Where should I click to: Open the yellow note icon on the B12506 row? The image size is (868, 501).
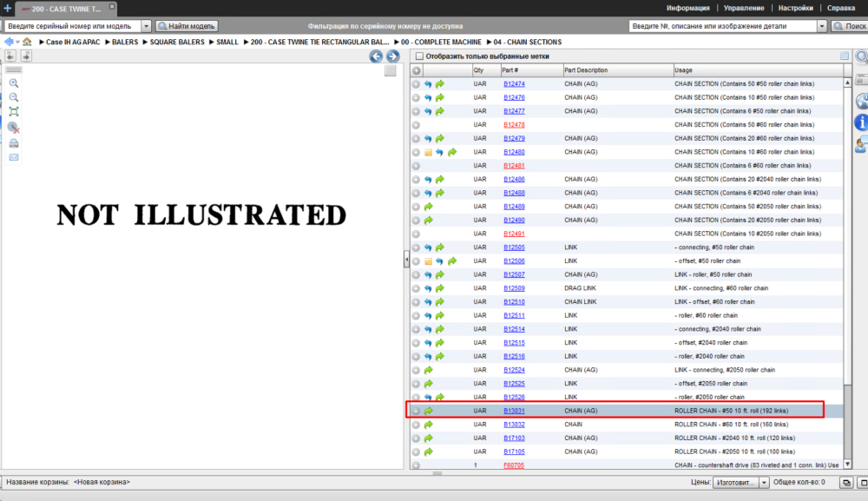click(428, 261)
